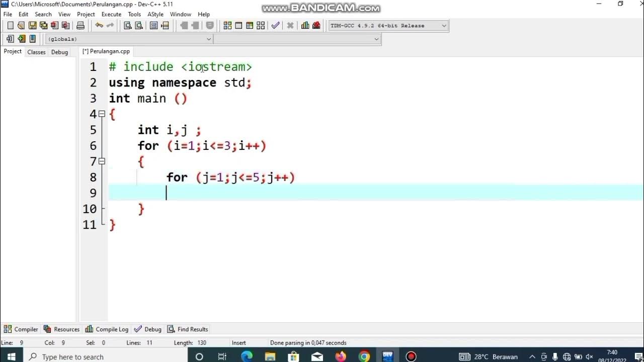Click the Windows Start button

[x=11, y=356]
